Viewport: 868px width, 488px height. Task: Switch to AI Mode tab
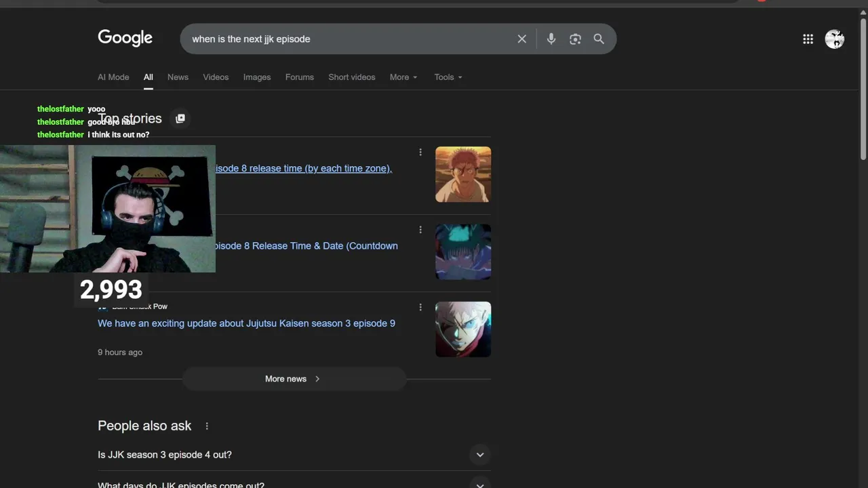[113, 77]
